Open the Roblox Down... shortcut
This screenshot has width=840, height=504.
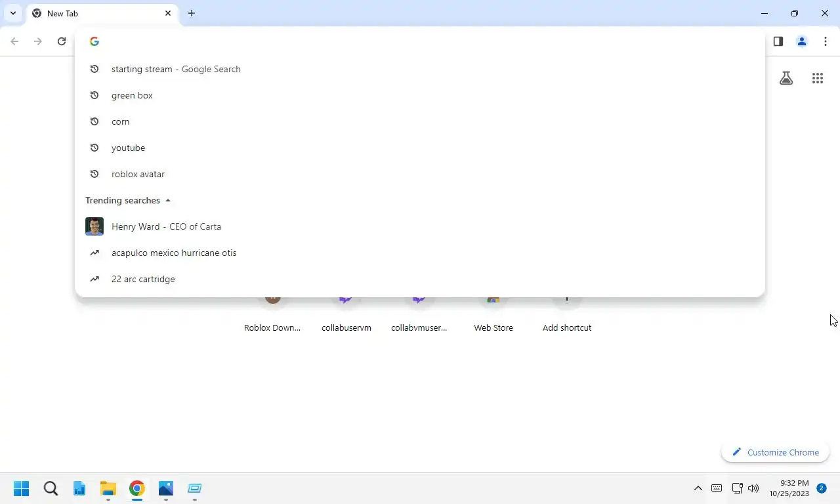272,315
